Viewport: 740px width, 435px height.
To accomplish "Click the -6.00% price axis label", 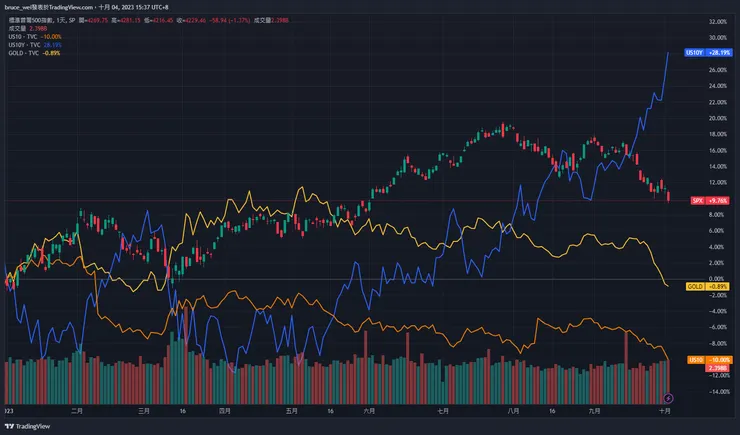I will (x=717, y=327).
